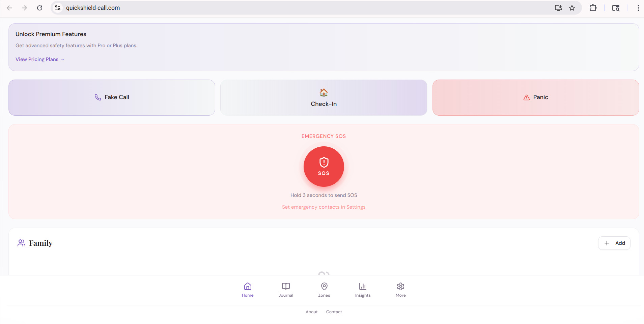Click the Unlock Premium Features heading

click(x=51, y=34)
